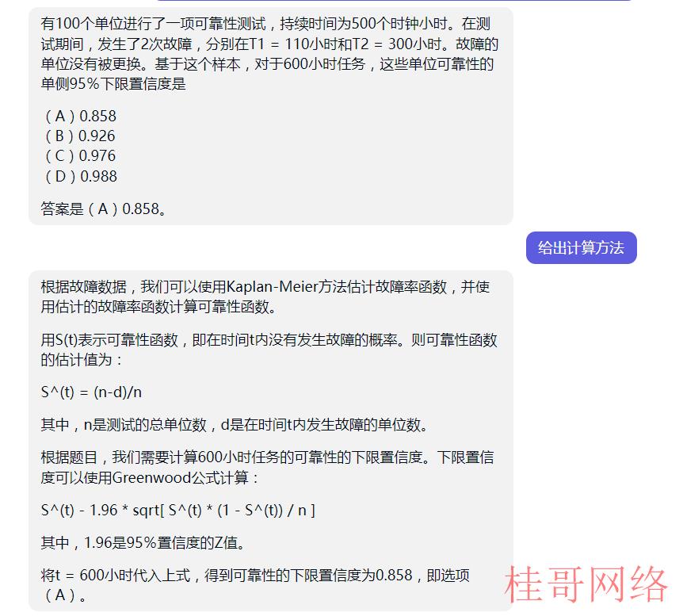
Task: Select answer option (A) 0.858
Action: coord(81,116)
